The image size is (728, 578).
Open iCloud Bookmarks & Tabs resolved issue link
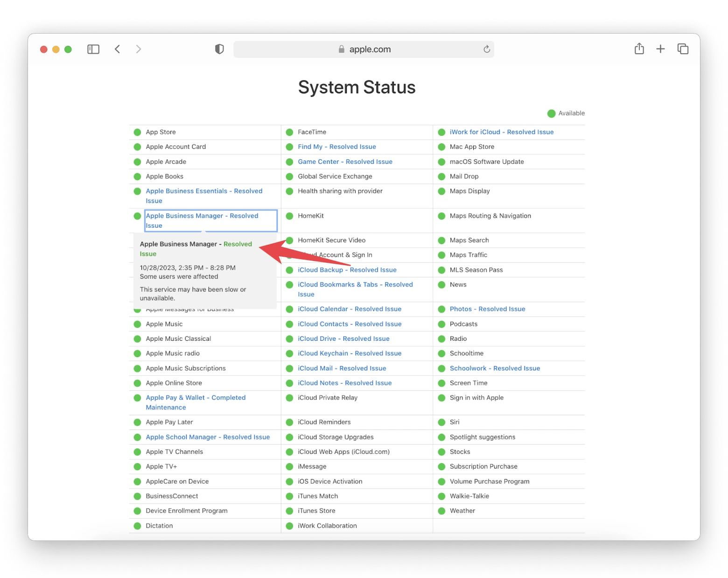click(x=356, y=289)
